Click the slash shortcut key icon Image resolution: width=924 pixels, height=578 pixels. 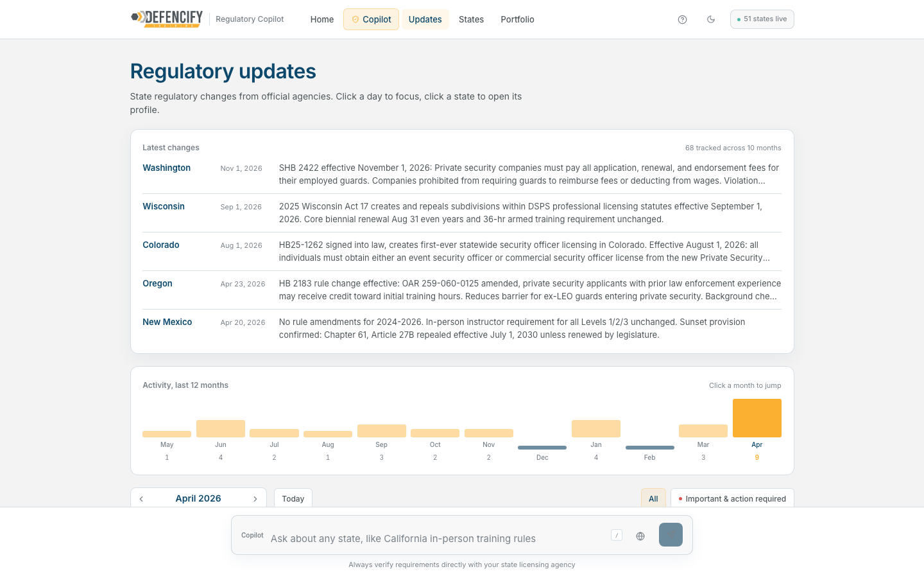[x=617, y=535]
